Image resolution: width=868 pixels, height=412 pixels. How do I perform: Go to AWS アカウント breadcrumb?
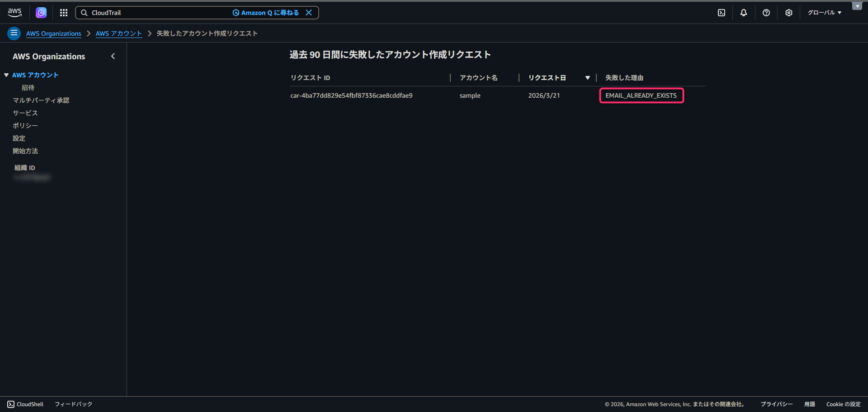(119, 33)
